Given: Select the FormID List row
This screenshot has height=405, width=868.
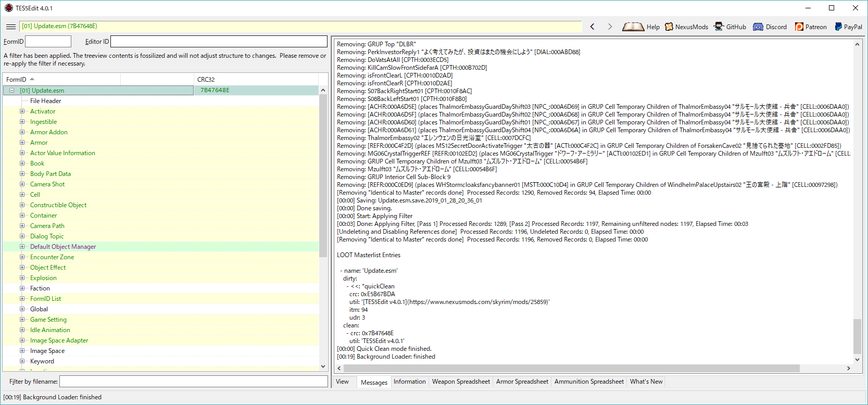Looking at the screenshot, I should (161, 299).
